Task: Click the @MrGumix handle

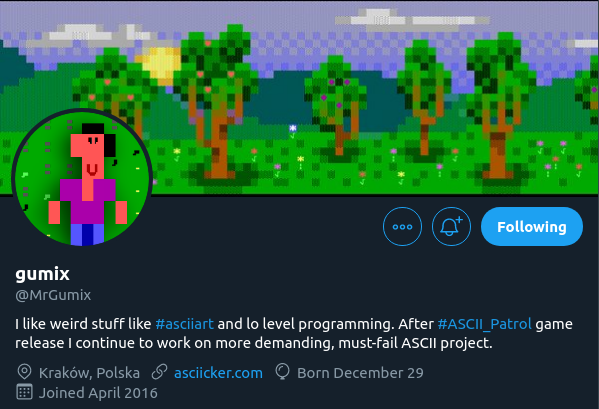Action: 53,295
